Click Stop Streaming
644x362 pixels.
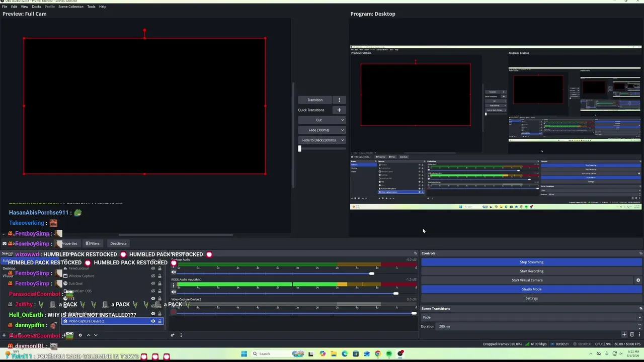tap(531, 262)
